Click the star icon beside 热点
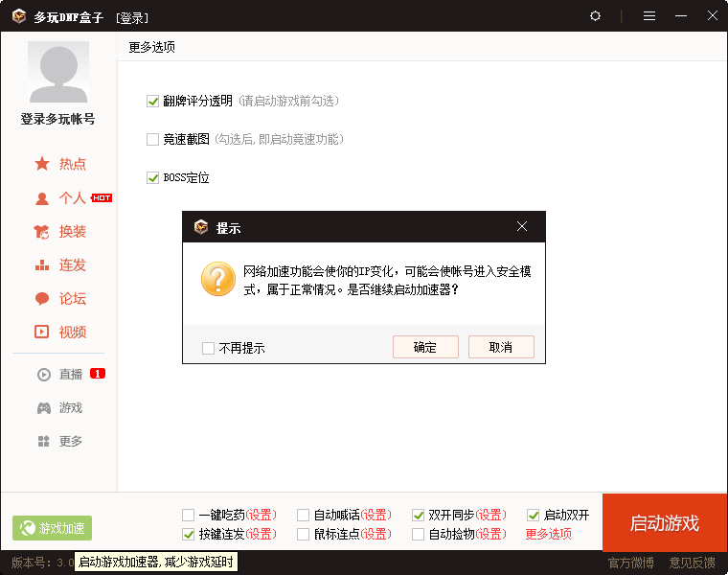 tap(42, 164)
